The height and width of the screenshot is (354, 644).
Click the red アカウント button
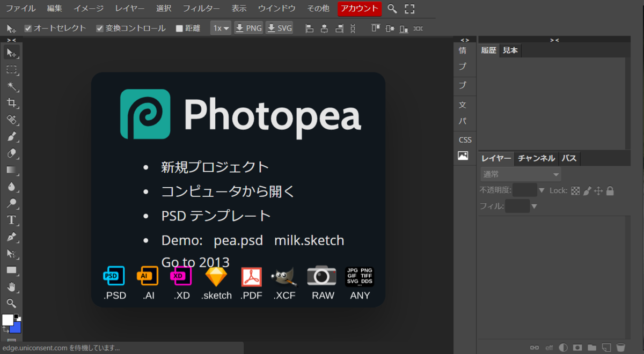coord(360,9)
